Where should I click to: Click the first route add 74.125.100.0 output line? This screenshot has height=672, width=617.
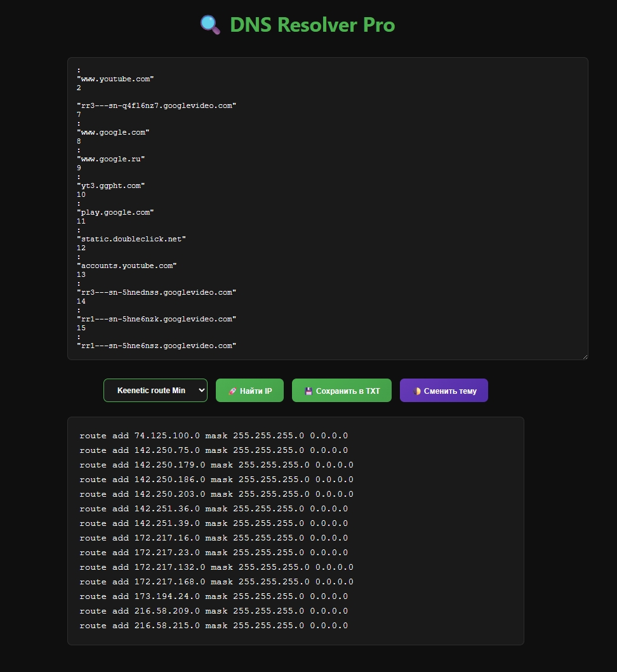point(213,435)
